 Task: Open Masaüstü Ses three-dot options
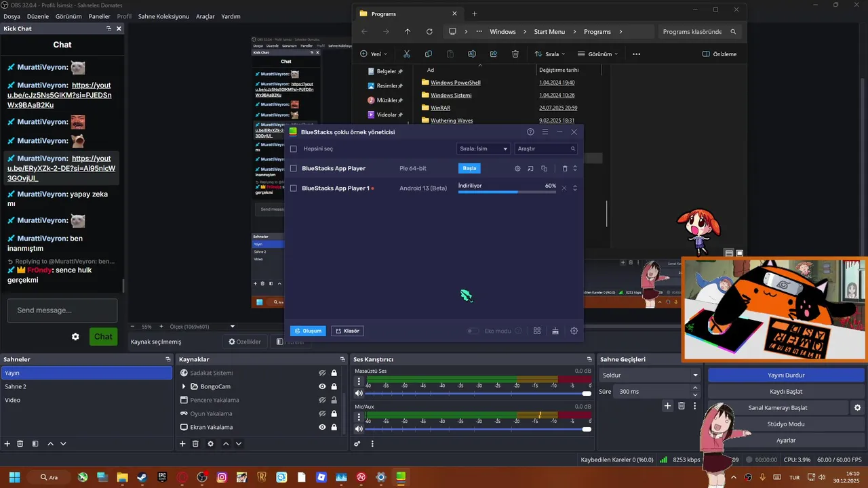coord(359,382)
